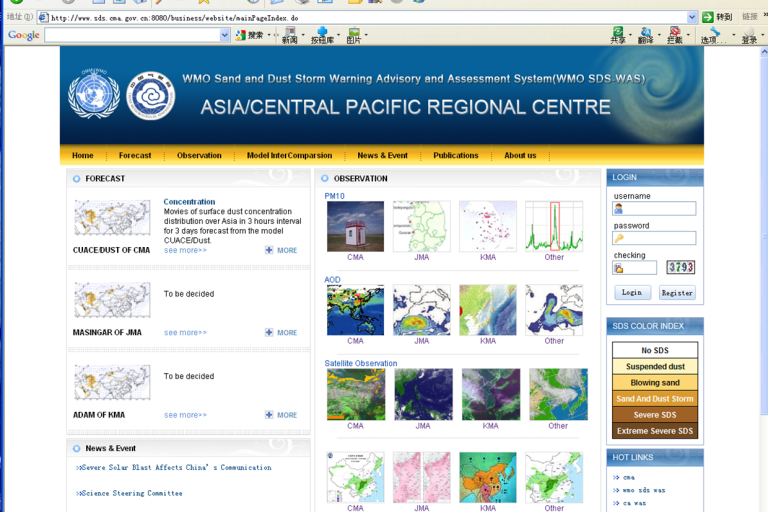Open the Google toolbar news button

[x=289, y=35]
